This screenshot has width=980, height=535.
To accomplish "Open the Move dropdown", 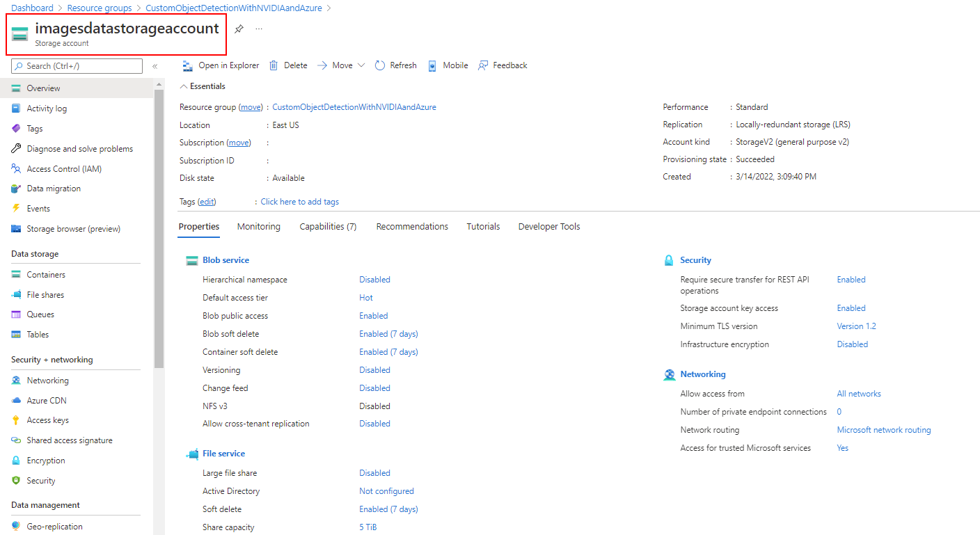I will click(x=341, y=65).
